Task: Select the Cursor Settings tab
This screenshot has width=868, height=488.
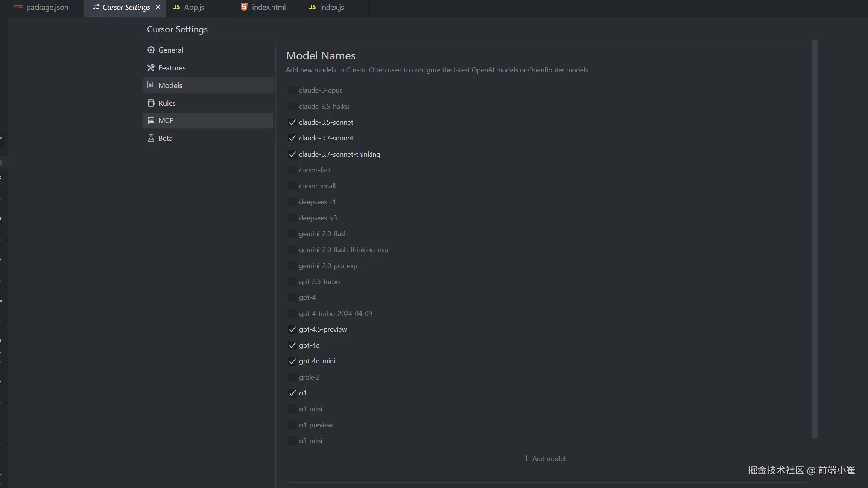Action: 125,8
